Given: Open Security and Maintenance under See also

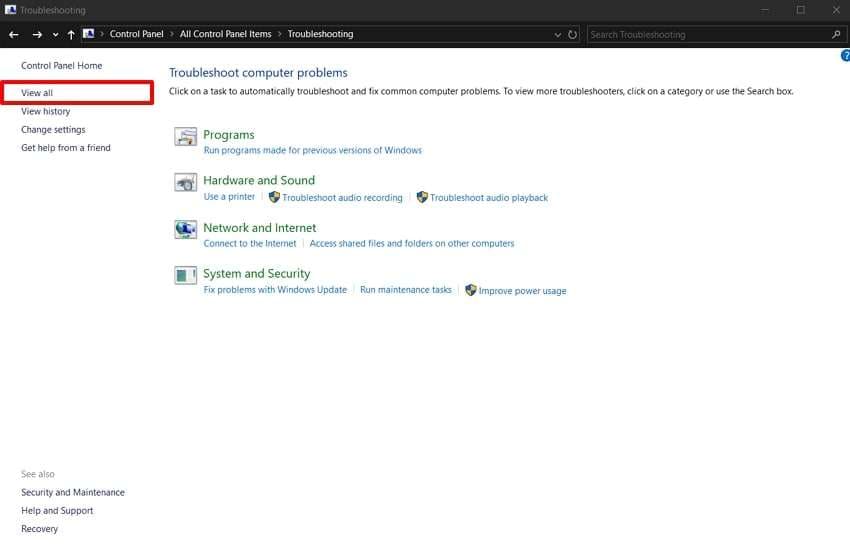Looking at the screenshot, I should pos(73,492).
